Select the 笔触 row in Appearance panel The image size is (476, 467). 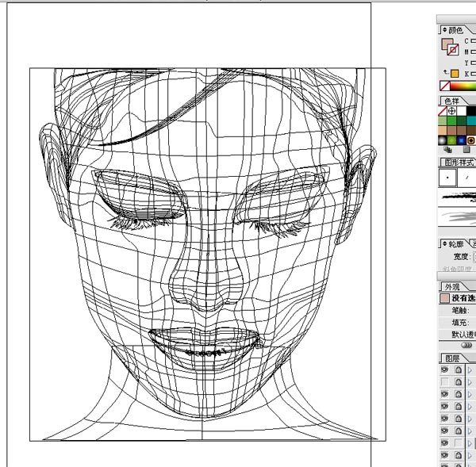point(457,311)
